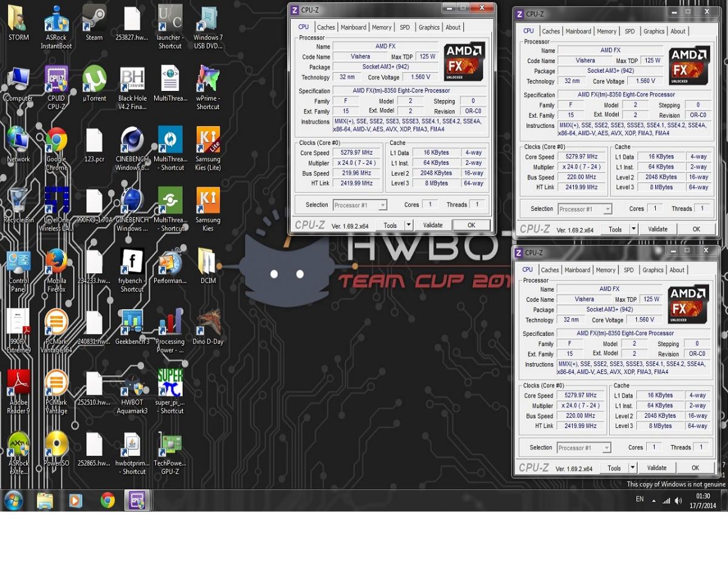Expand Tools dropdown arrow in upper-right CPU-Z

click(633, 229)
